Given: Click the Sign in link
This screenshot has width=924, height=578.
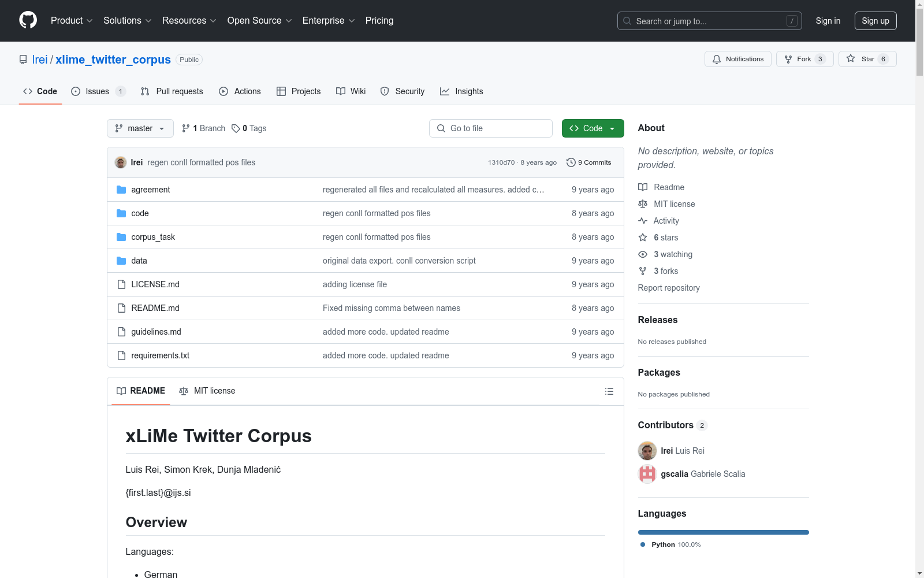Looking at the screenshot, I should click(828, 21).
